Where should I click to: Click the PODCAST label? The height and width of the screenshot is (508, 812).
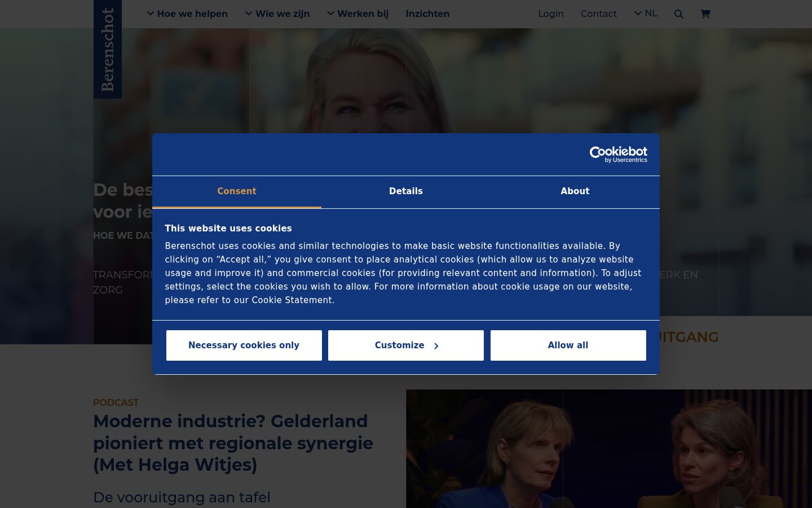tap(116, 402)
